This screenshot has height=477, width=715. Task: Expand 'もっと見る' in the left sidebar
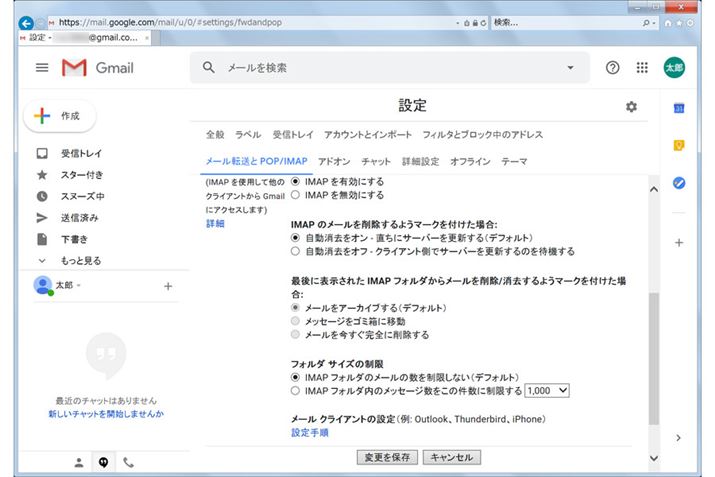coord(80,260)
